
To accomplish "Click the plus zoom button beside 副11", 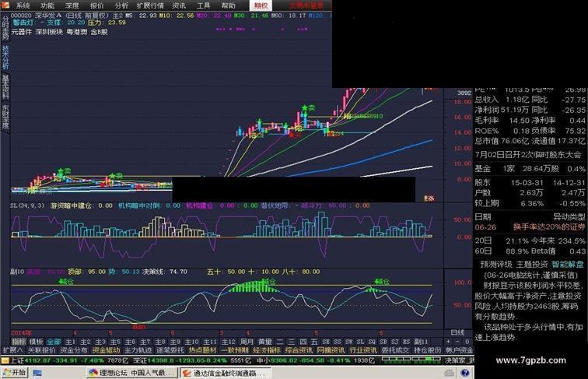I will pyautogui.click(x=448, y=342).
